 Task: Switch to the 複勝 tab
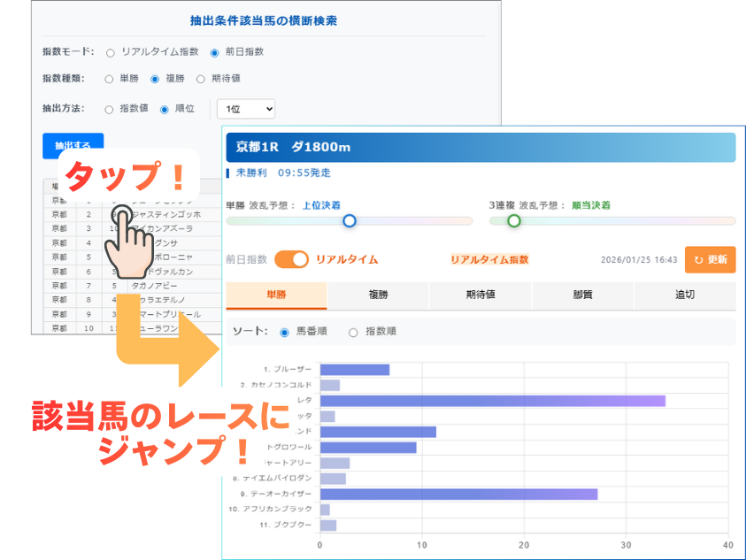(378, 295)
